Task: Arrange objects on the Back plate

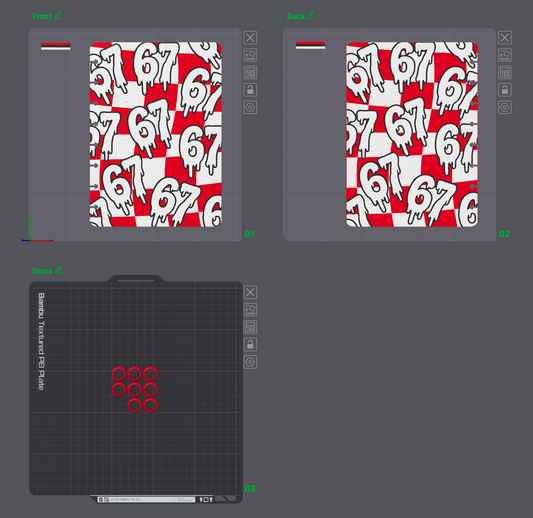Action: pyautogui.click(x=505, y=72)
